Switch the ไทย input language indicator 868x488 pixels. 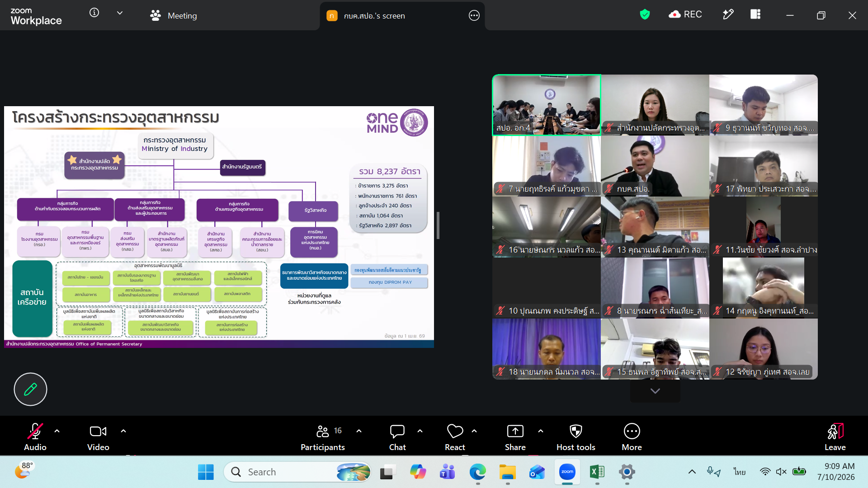[740, 472]
